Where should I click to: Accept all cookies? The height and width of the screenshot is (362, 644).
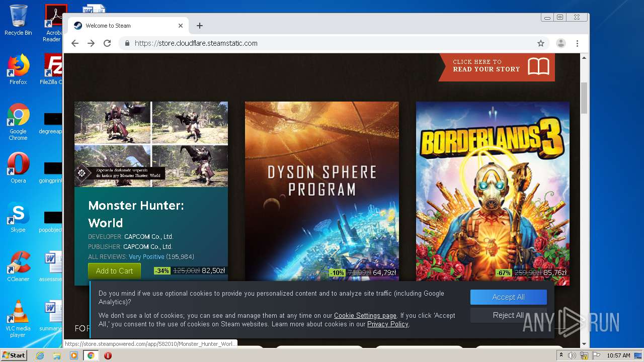click(x=508, y=297)
